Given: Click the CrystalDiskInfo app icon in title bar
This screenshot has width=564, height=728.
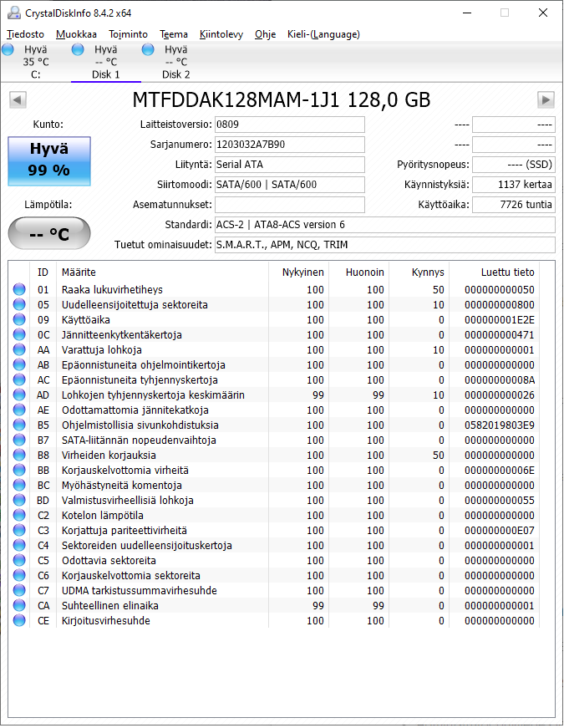Looking at the screenshot, I should tap(14, 13).
